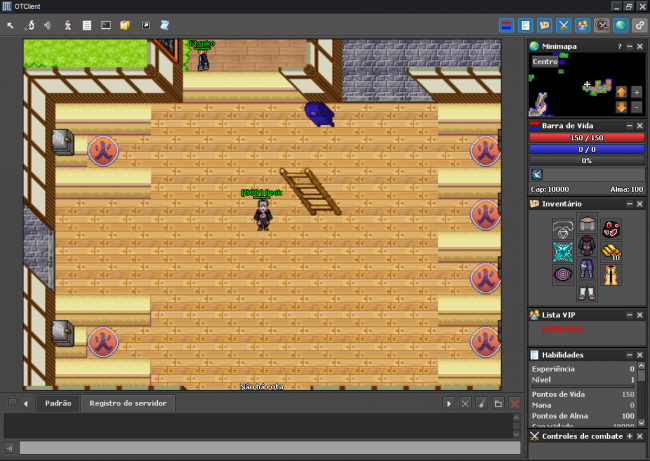The image size is (650, 461).
Task: Open the red-cloud backpack slot in inventory
Action: coord(611,230)
